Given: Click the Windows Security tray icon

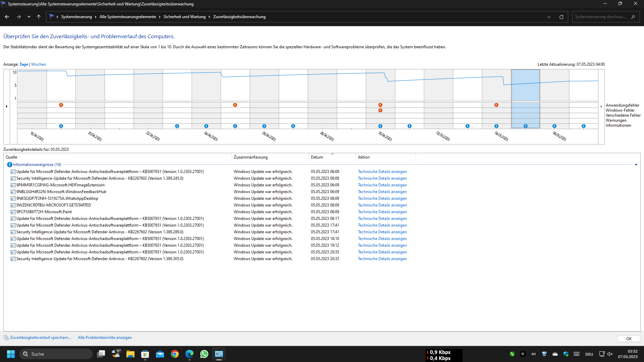Looking at the screenshot, I should point(566,354).
